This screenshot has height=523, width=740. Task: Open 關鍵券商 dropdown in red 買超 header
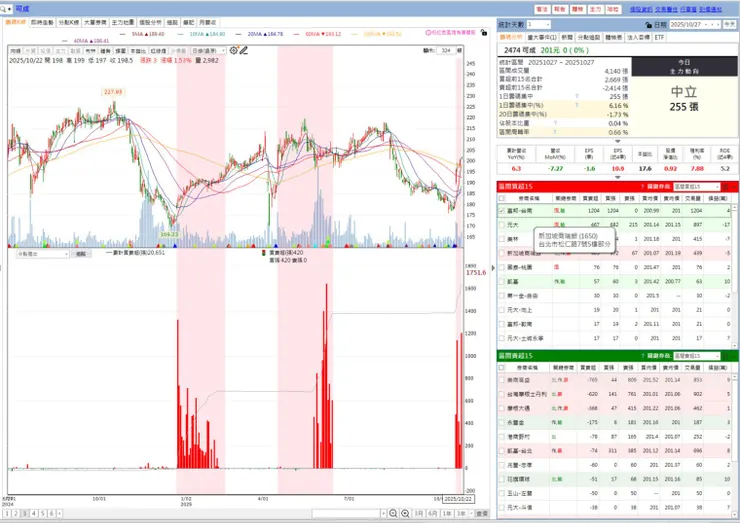(697, 187)
